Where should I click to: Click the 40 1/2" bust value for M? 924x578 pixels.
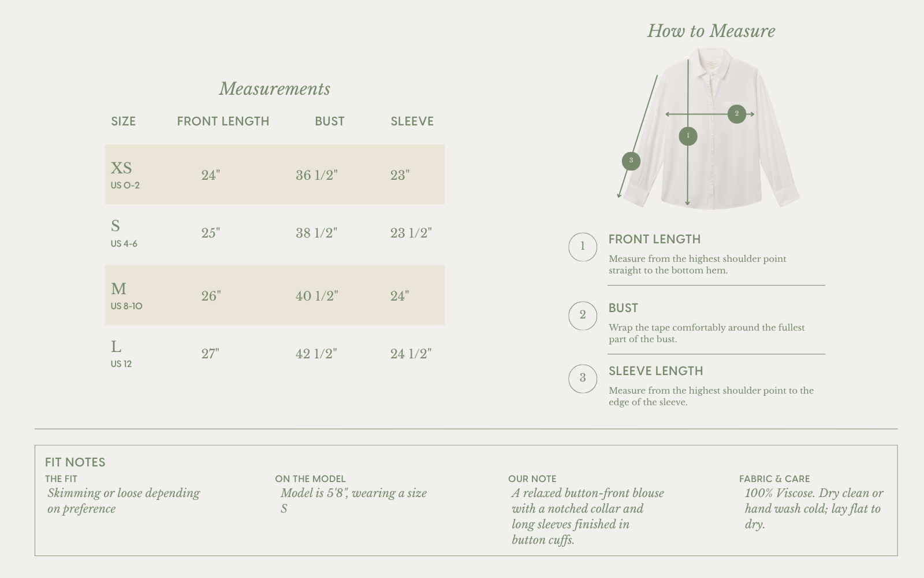point(316,296)
